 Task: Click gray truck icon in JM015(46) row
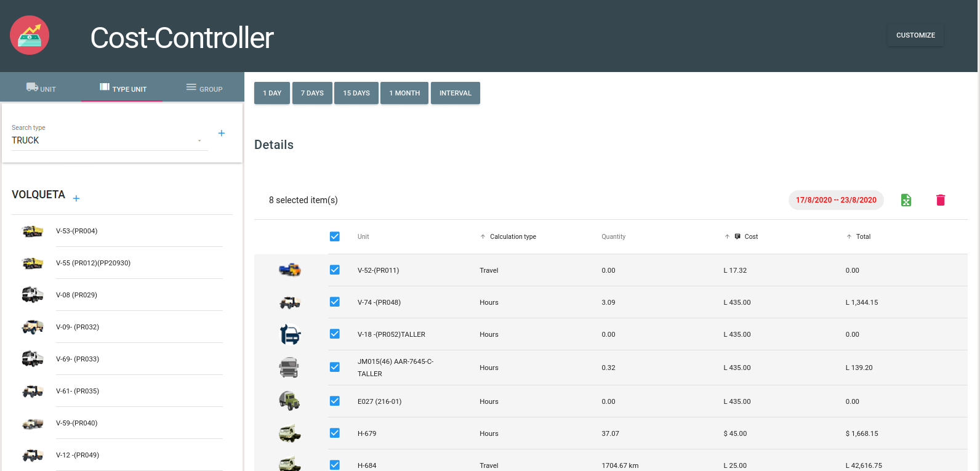tap(289, 368)
